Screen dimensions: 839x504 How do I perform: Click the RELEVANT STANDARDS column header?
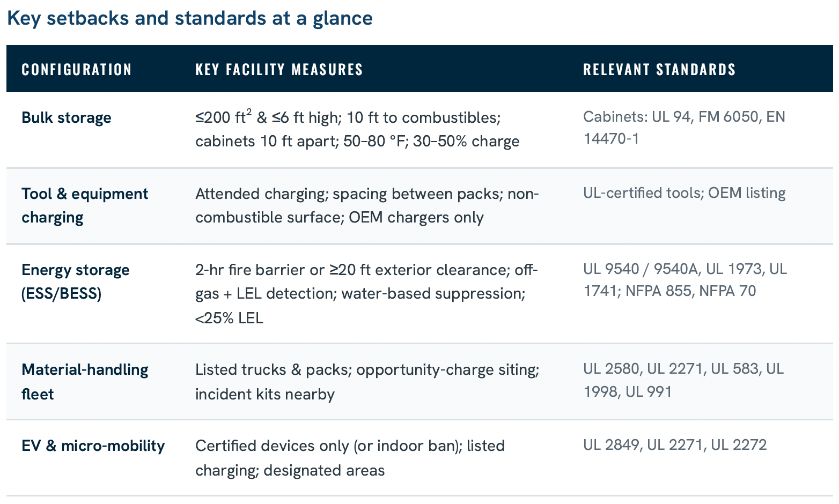coord(659,70)
